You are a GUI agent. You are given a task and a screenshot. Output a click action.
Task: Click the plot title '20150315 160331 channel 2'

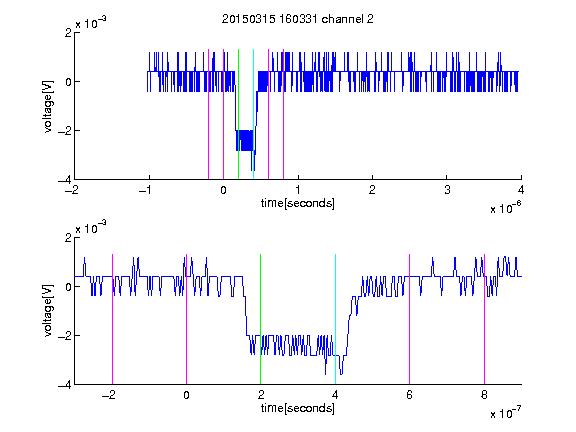[x=298, y=19]
